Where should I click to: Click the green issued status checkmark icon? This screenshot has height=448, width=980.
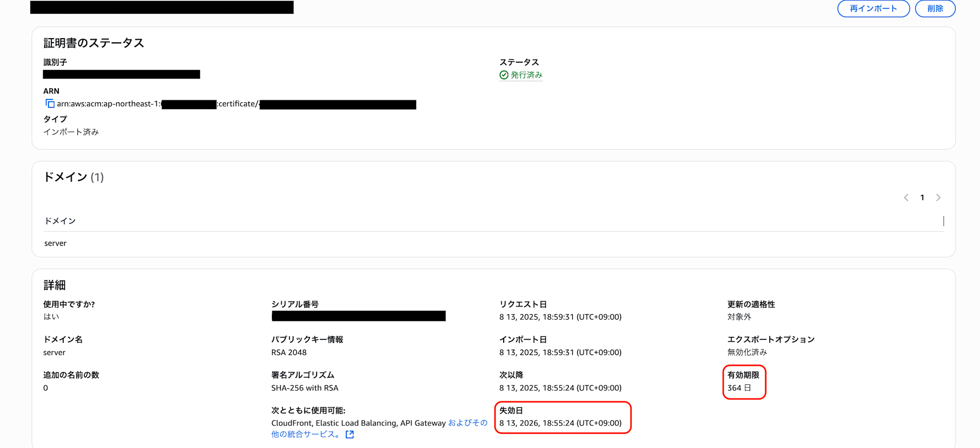504,75
